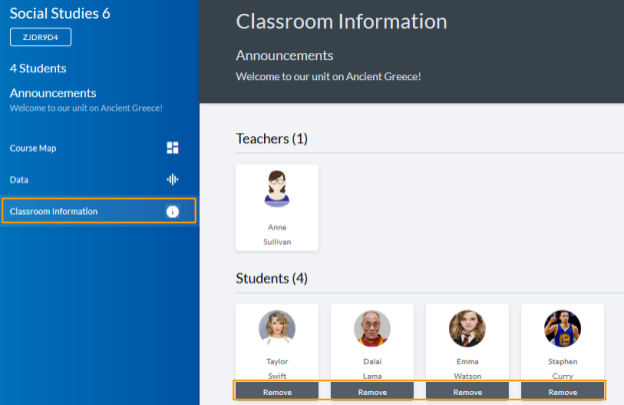Click the Teachers (1) section heading
The image size is (624, 405).
pos(271,138)
